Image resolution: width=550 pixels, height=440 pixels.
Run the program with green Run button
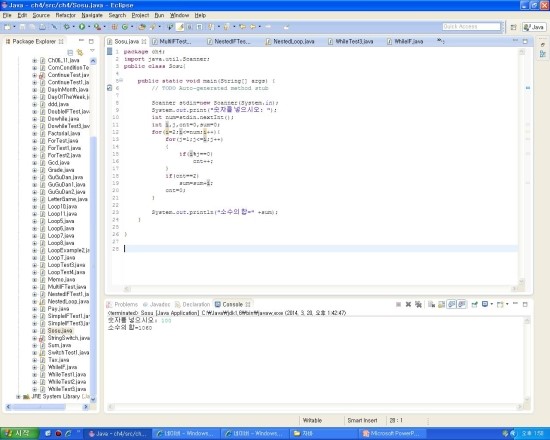(82, 27)
